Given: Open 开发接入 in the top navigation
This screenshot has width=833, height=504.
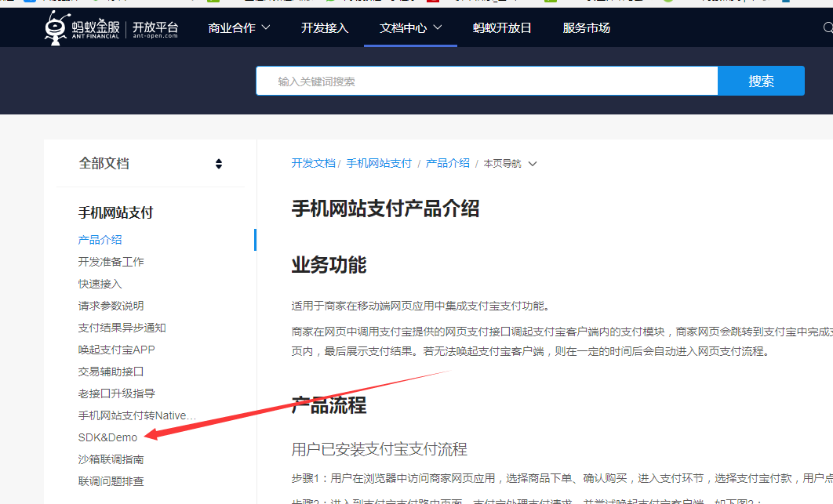Looking at the screenshot, I should tap(325, 27).
